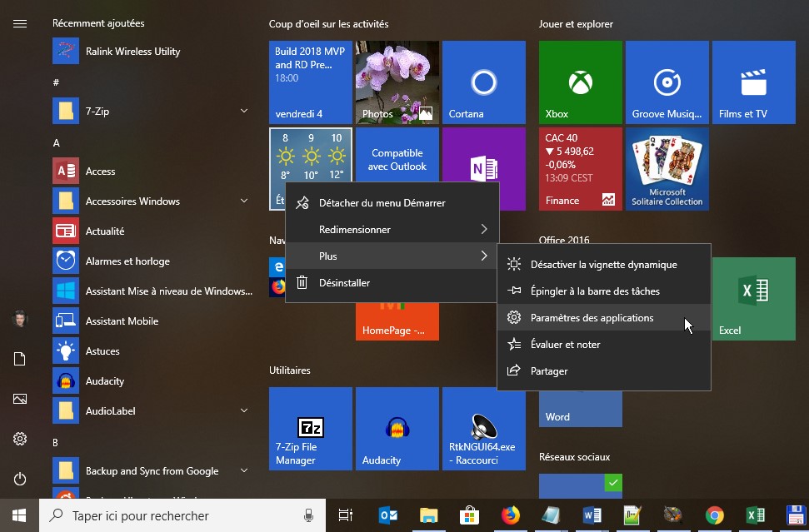Viewport: 809px width, 532px height.
Task: Open Cortana tile
Action: pos(483,82)
